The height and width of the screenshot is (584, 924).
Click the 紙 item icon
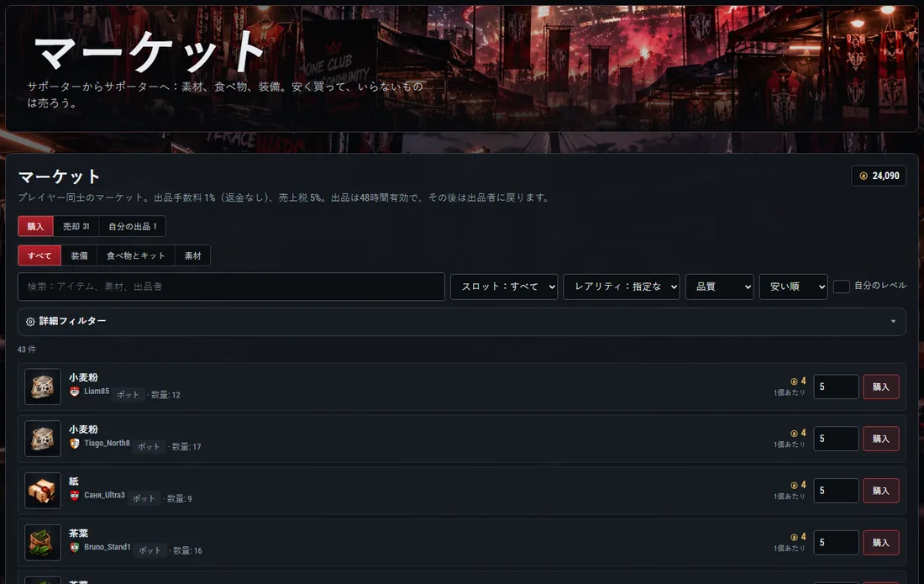pos(43,490)
